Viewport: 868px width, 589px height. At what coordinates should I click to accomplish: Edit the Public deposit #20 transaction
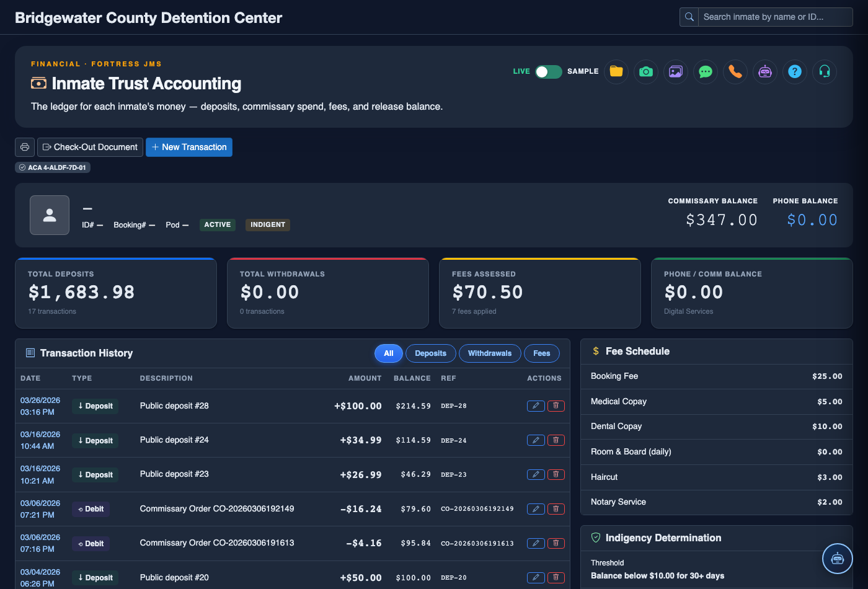[536, 577]
